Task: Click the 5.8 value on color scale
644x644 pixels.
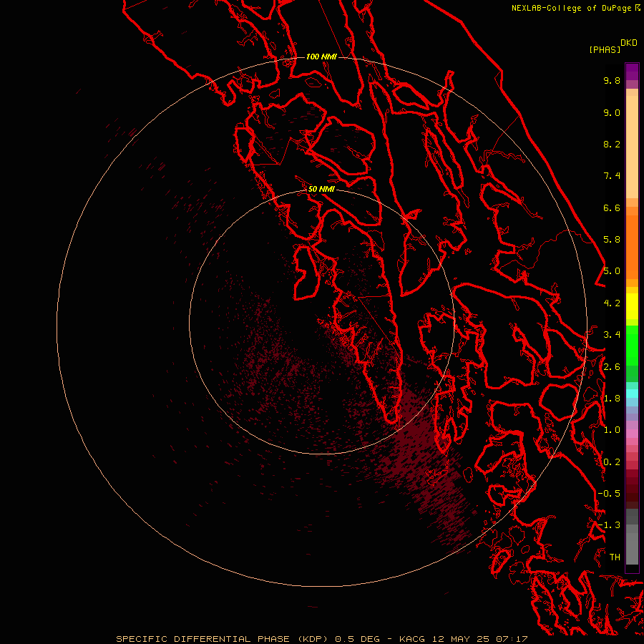Action: tap(612, 240)
